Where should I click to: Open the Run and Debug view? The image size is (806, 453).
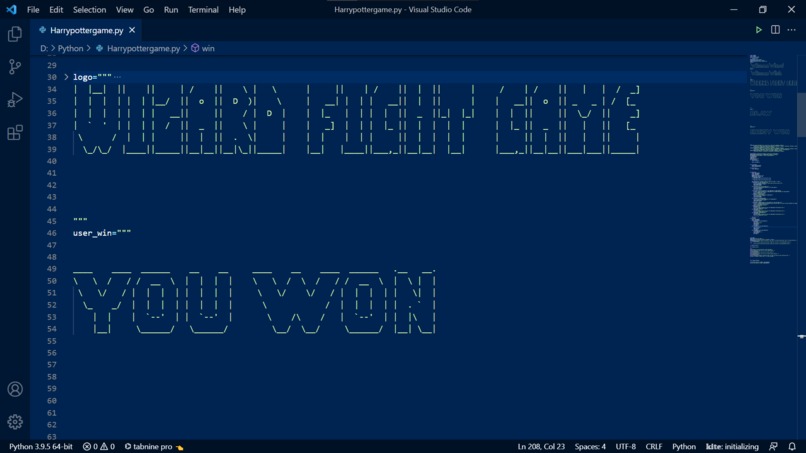click(15, 100)
